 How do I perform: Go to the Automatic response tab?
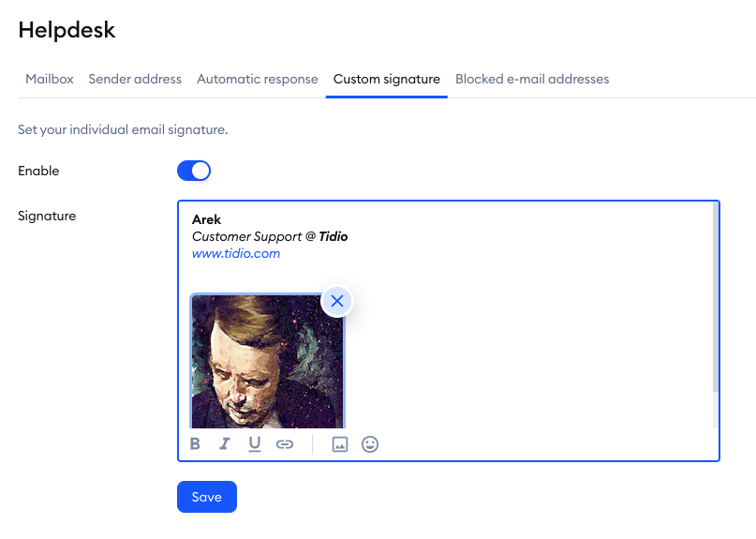click(x=258, y=79)
